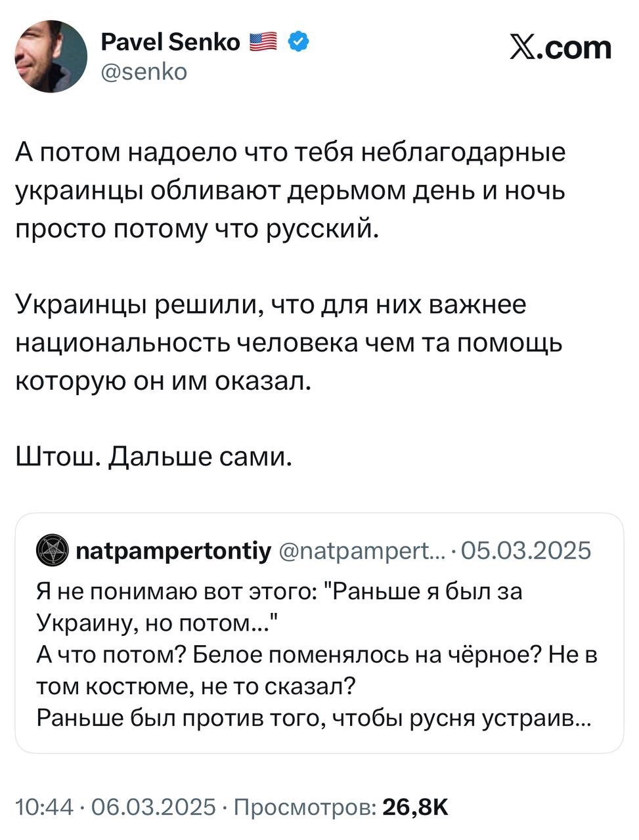Click the blue verified checkmark badge

click(x=299, y=42)
